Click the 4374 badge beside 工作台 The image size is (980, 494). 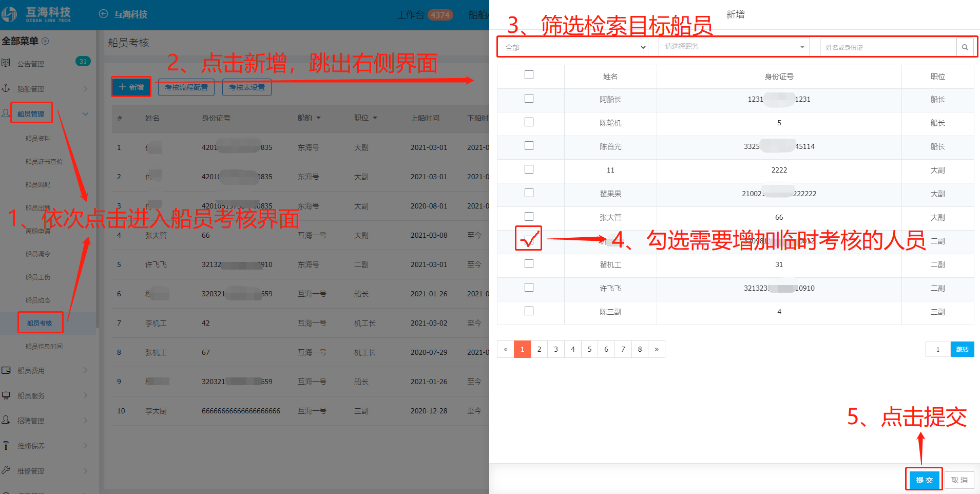(x=440, y=15)
